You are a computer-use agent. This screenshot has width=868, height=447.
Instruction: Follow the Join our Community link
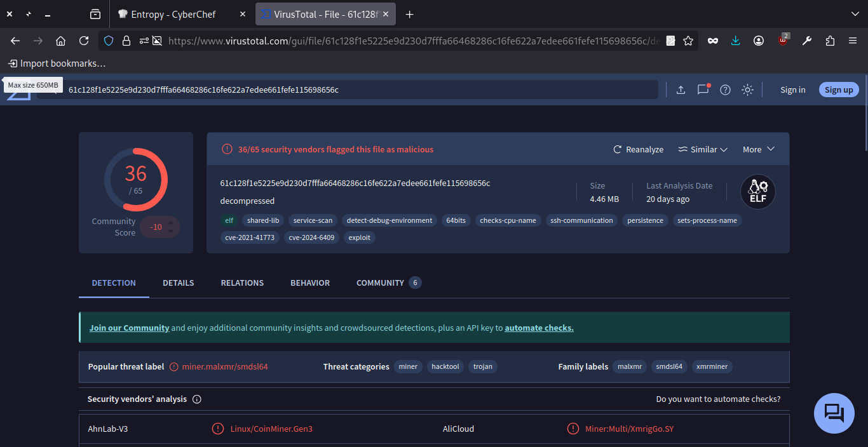pos(129,328)
